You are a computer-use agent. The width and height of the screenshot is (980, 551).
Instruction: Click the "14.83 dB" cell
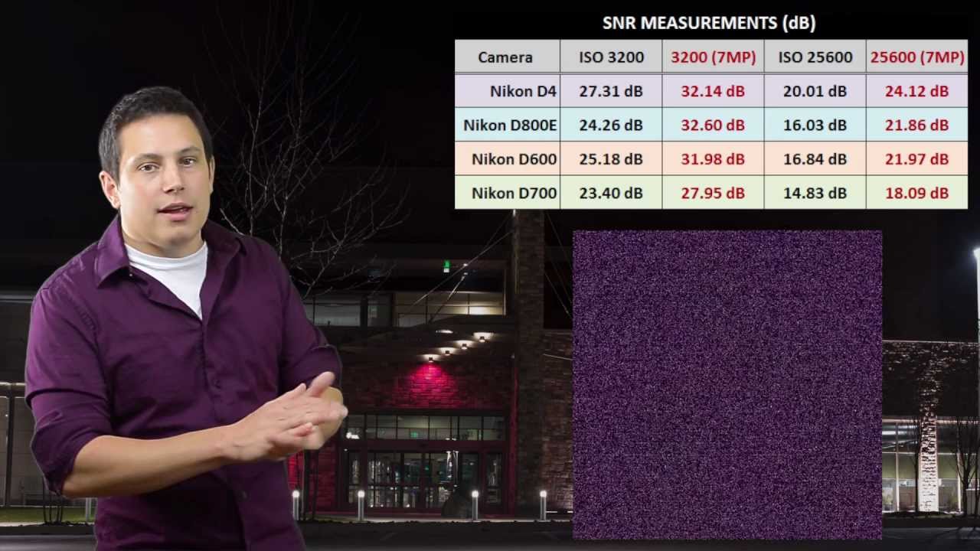(x=815, y=193)
